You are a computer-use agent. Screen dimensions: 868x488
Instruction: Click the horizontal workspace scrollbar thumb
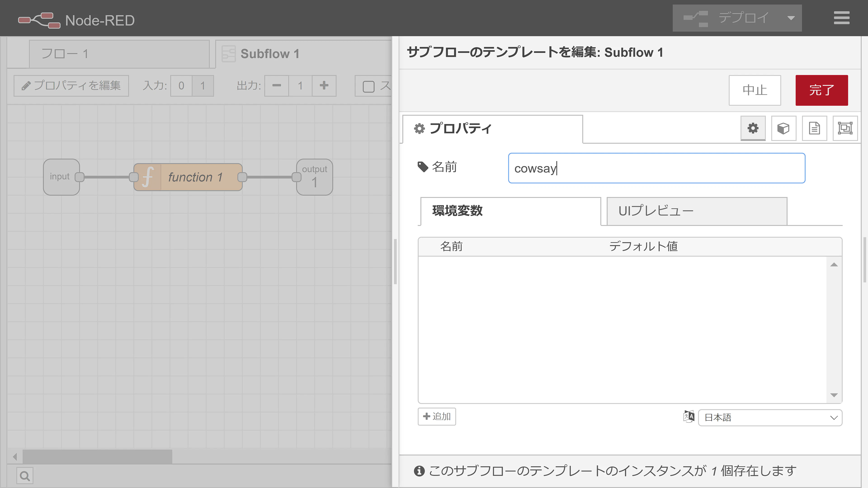tap(97, 457)
